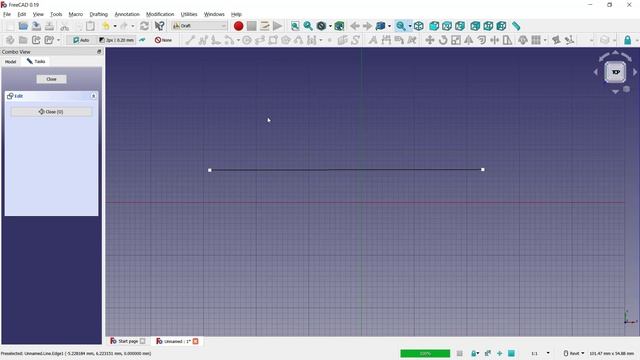
Task: Click the bounding box toggle icon
Action: pyautogui.click(x=339, y=26)
